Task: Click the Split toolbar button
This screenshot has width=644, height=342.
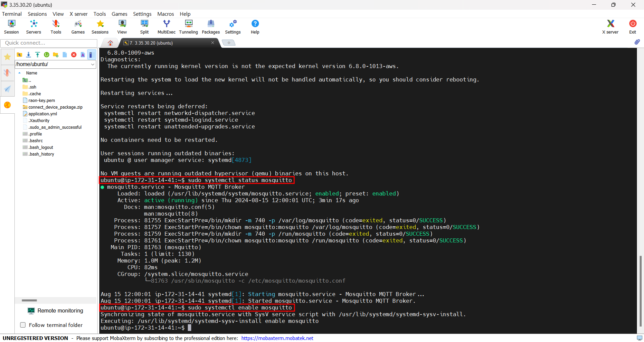Action: point(144,27)
